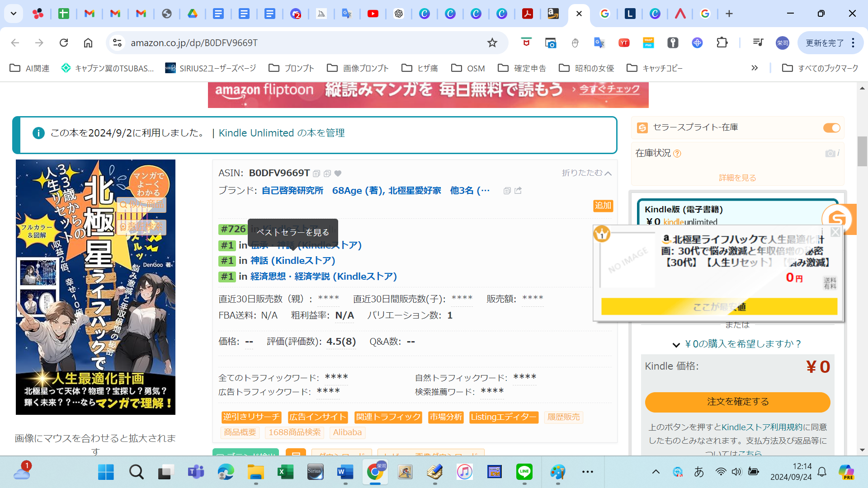The width and height of the screenshot is (868, 488).
Task: Bookmark this page with the star icon
Action: tap(492, 43)
